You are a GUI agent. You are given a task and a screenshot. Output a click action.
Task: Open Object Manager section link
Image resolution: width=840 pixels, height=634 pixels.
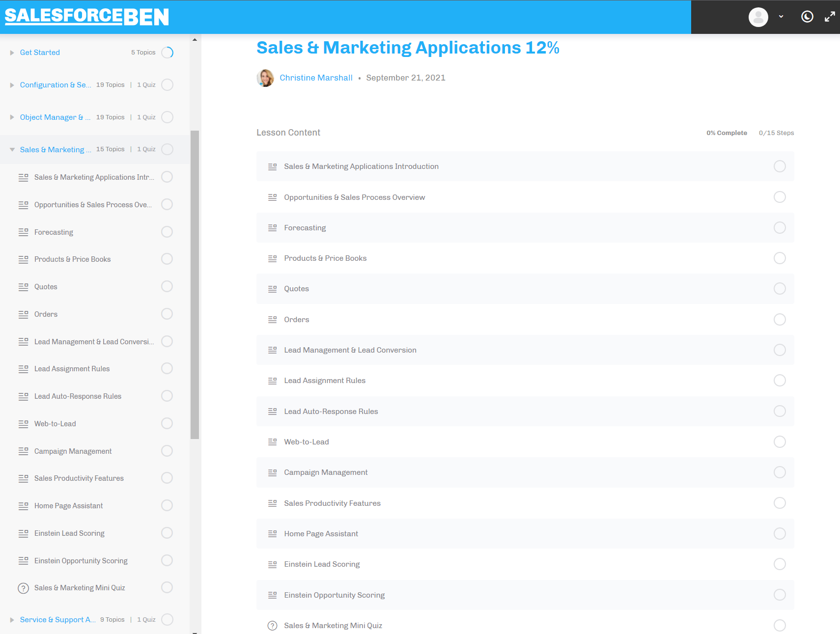(55, 117)
